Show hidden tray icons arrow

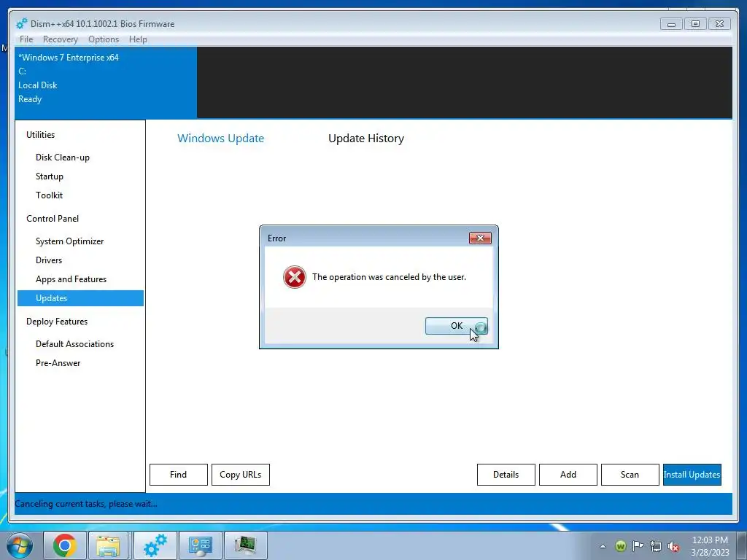[x=603, y=546]
